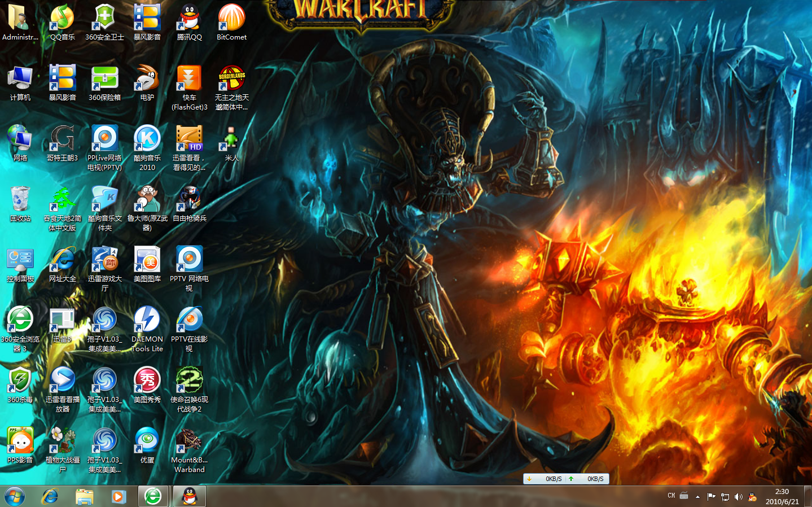
Task: Select the 360杀毒 shield desktop shortcut
Action: 20,385
